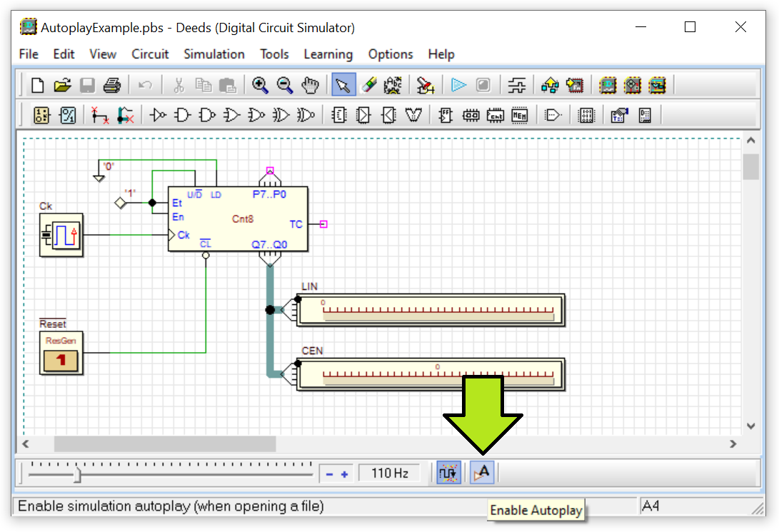Viewport: 779px width, 532px height.
Task: Open the timing diagram tool
Action: click(517, 86)
